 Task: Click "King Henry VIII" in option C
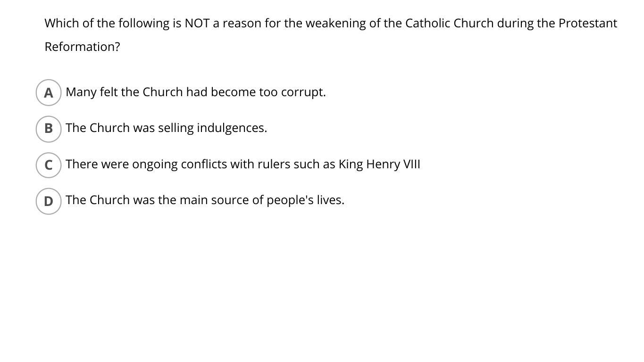[x=379, y=165]
